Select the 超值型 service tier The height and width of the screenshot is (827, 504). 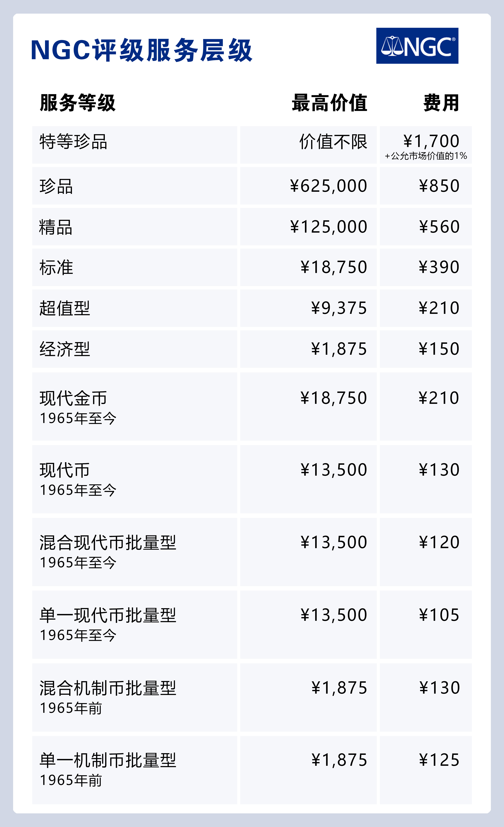pos(64,308)
